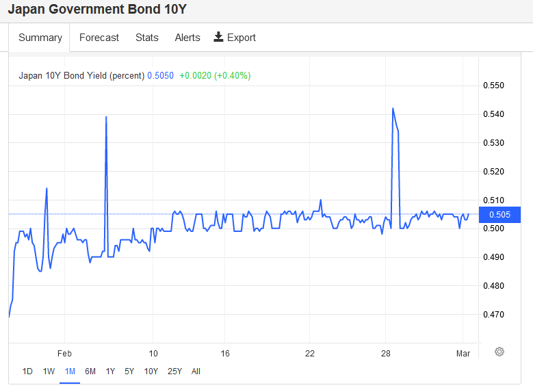Click the 0.520 y-axis label
533x392 pixels.
pyautogui.click(x=493, y=171)
